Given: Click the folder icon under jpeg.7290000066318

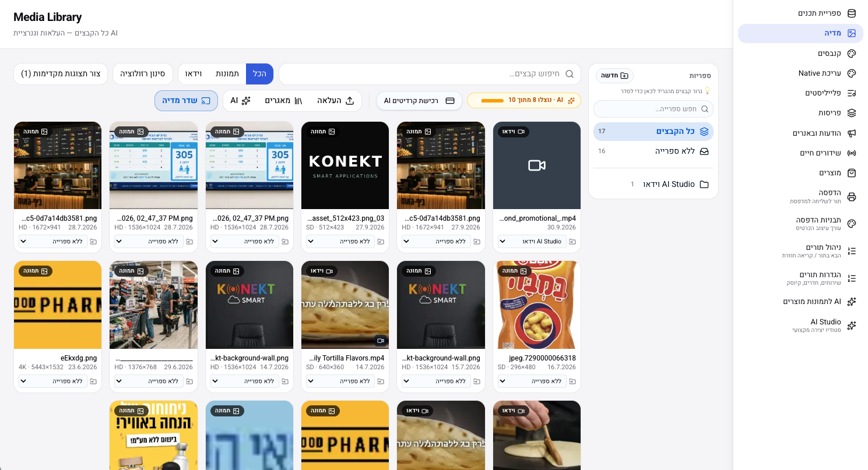Looking at the screenshot, I should pos(572,381).
